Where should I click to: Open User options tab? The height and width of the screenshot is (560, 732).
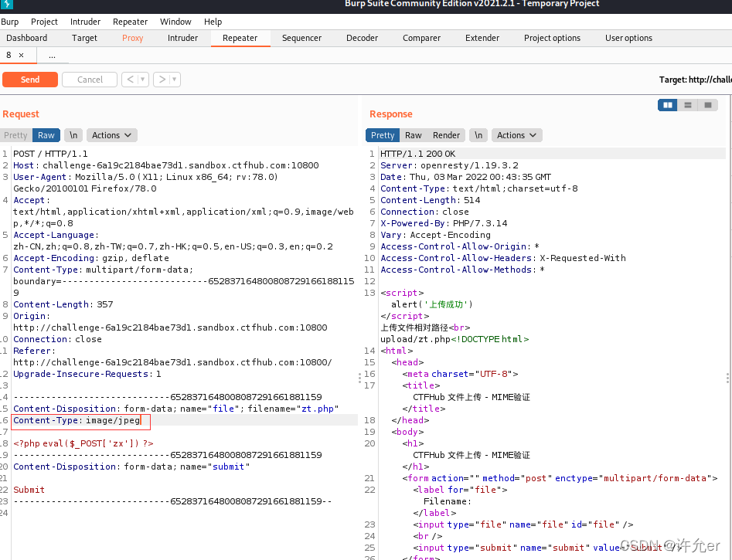tap(629, 39)
